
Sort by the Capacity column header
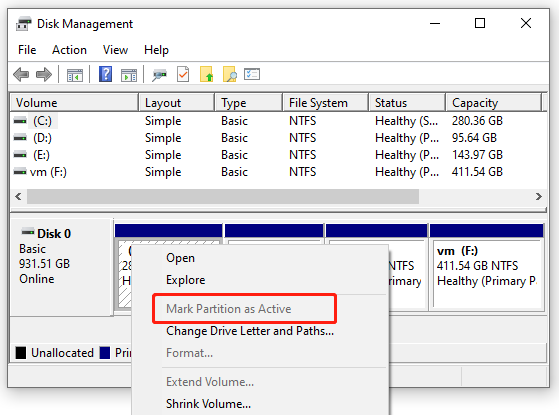tap(494, 103)
